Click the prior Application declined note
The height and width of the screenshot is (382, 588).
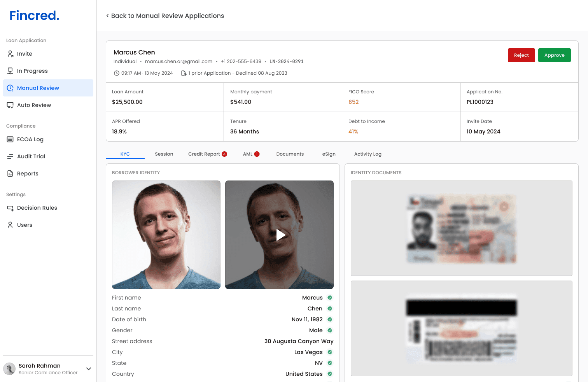238,73
